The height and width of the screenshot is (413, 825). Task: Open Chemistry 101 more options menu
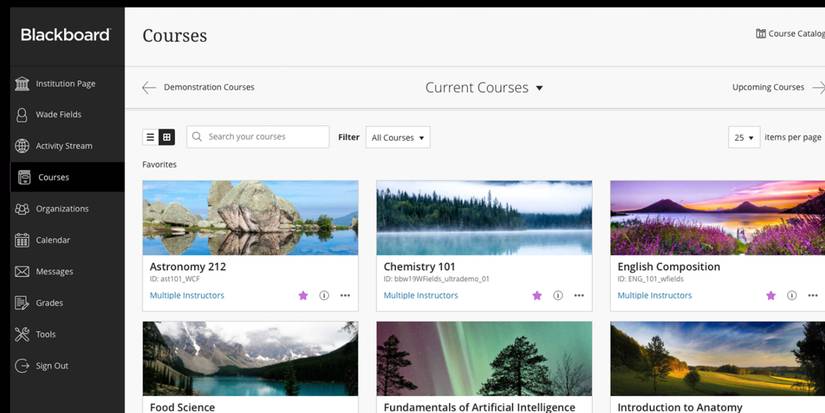pos(579,296)
